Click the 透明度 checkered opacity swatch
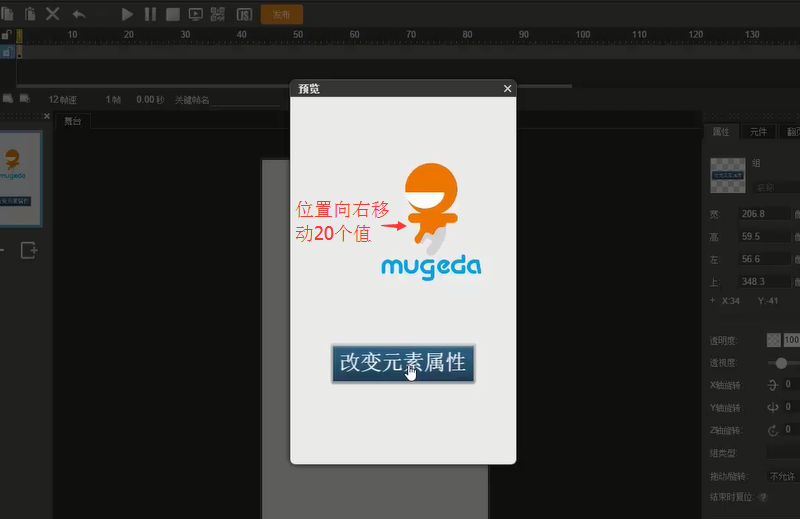 [773, 340]
